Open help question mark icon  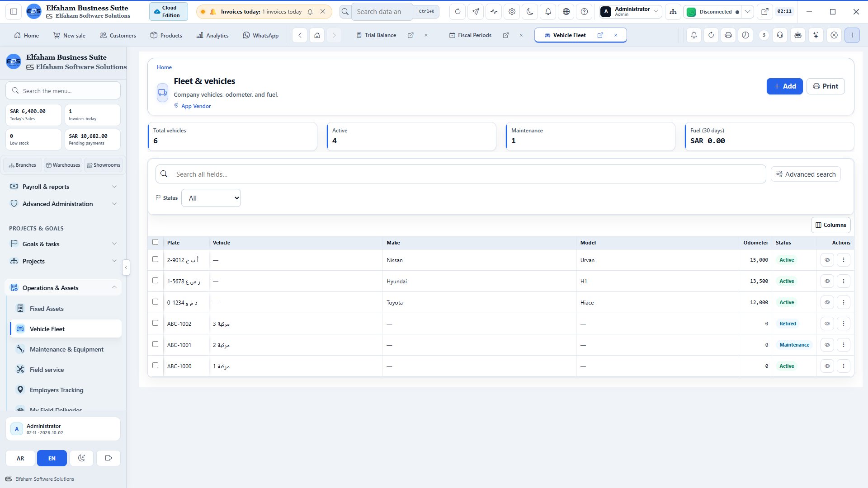[584, 12]
